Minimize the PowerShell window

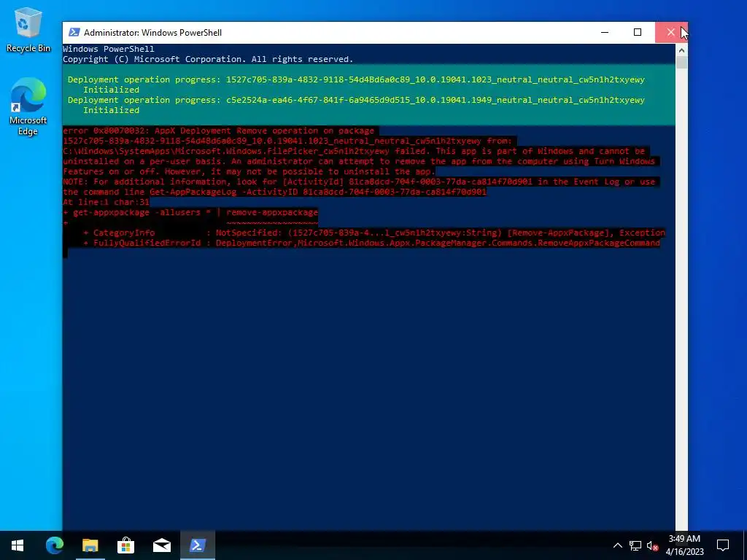(605, 32)
